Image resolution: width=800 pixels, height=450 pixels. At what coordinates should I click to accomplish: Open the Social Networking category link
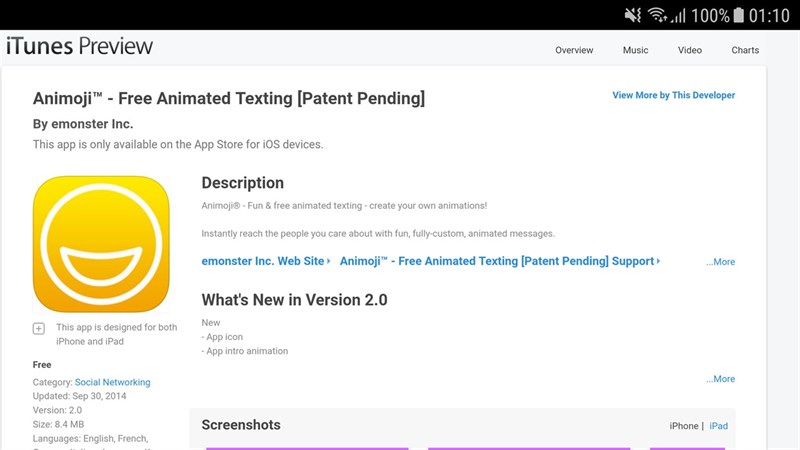click(x=113, y=382)
